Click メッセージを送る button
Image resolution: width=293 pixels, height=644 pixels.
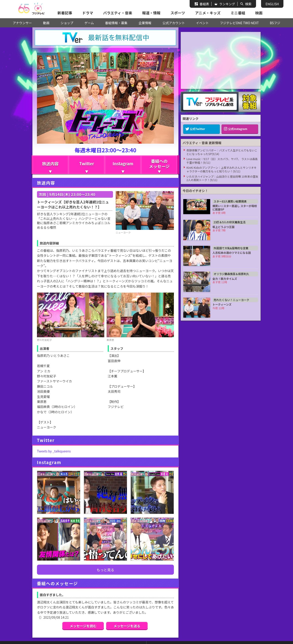tap(127, 626)
